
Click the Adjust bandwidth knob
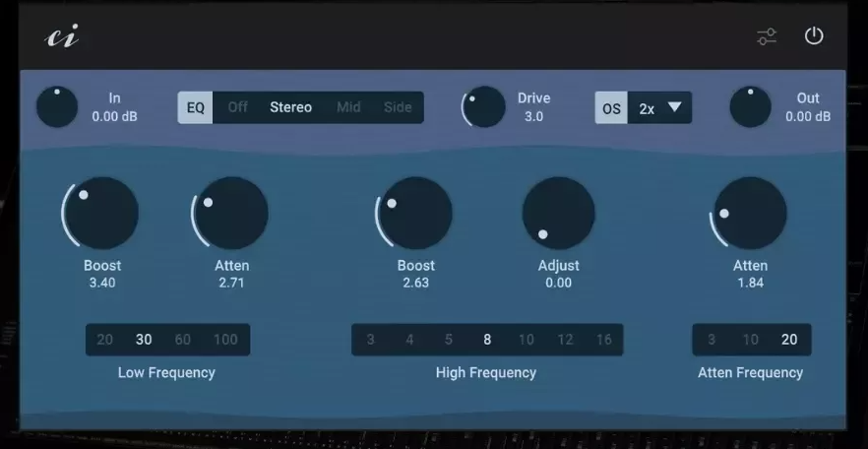pos(558,214)
